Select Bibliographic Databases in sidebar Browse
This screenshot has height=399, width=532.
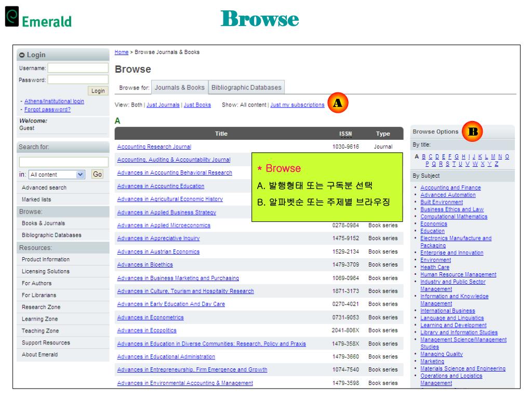(x=51, y=235)
